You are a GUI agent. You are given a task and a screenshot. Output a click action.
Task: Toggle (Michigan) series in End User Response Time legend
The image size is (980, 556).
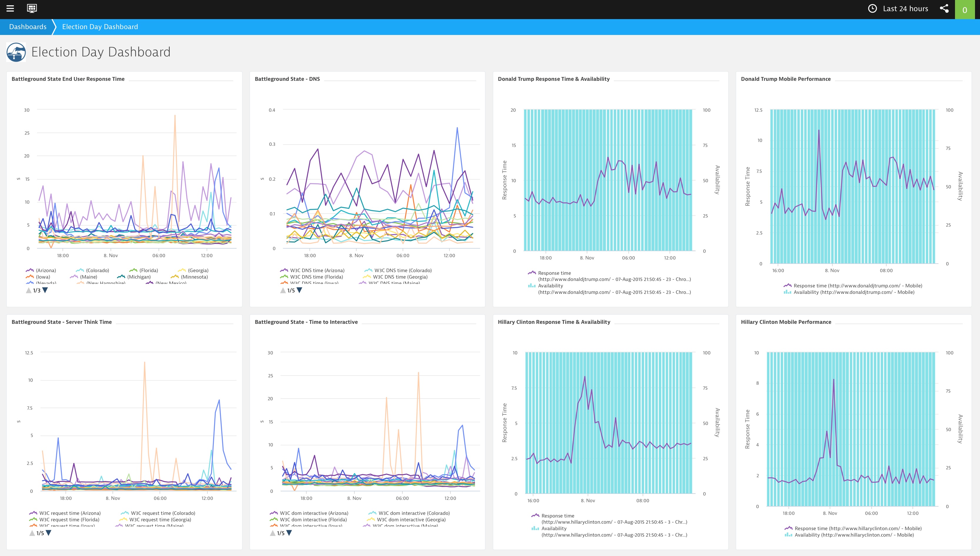point(134,277)
